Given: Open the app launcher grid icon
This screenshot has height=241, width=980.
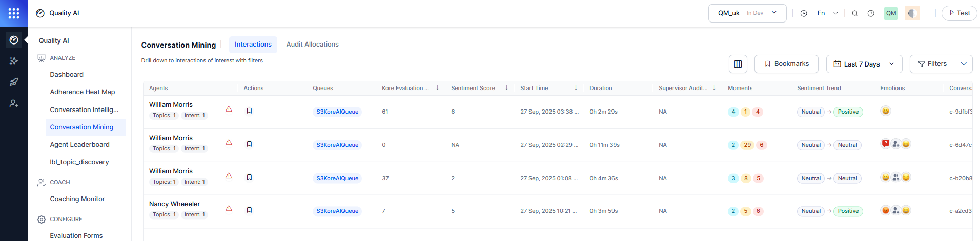Looking at the screenshot, I should tap(14, 13).
